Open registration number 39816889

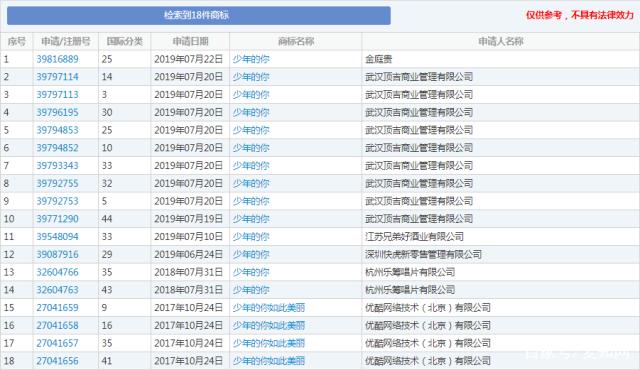[57, 59]
